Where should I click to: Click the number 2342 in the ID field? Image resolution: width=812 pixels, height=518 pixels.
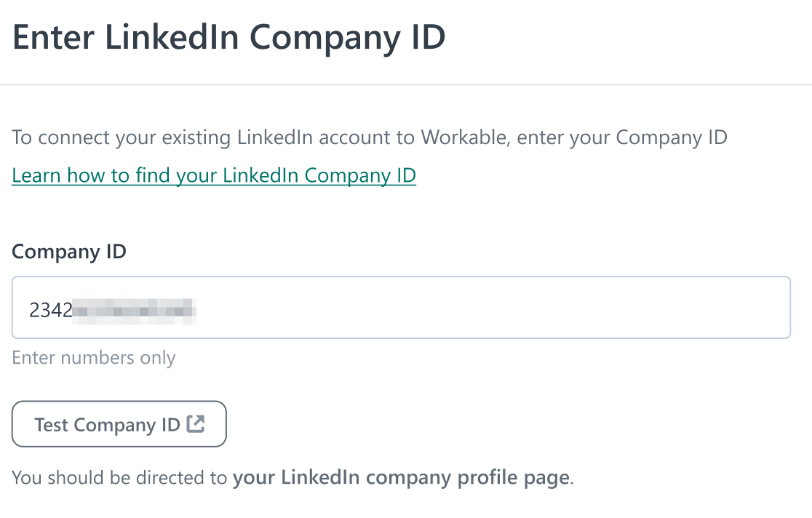[51, 310]
